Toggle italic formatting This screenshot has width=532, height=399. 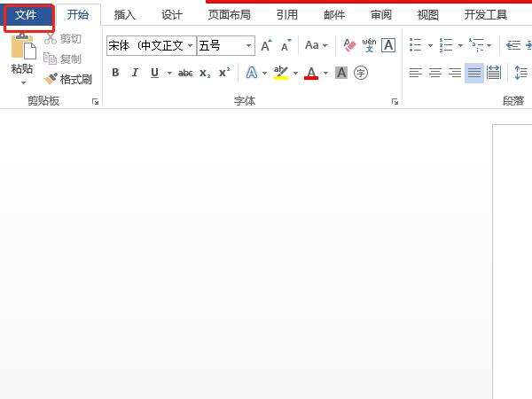point(135,73)
